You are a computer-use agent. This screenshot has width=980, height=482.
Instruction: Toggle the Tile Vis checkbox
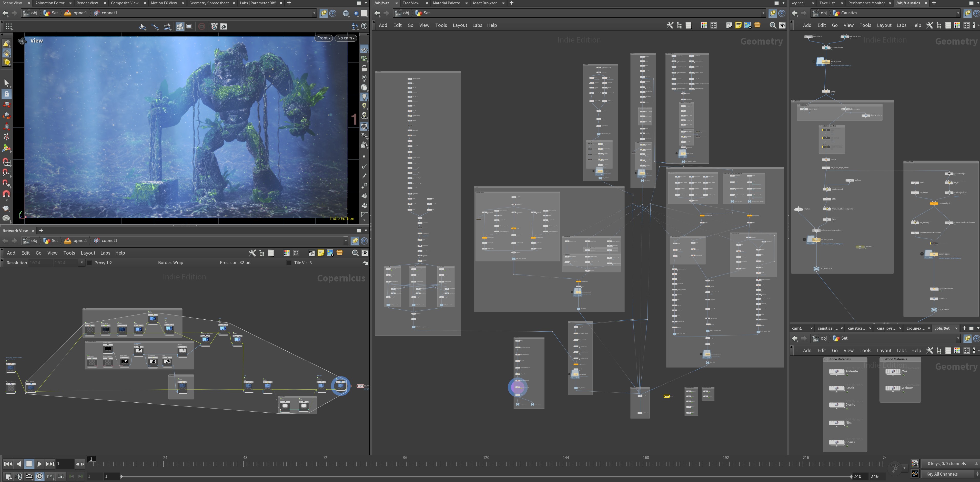click(x=289, y=263)
